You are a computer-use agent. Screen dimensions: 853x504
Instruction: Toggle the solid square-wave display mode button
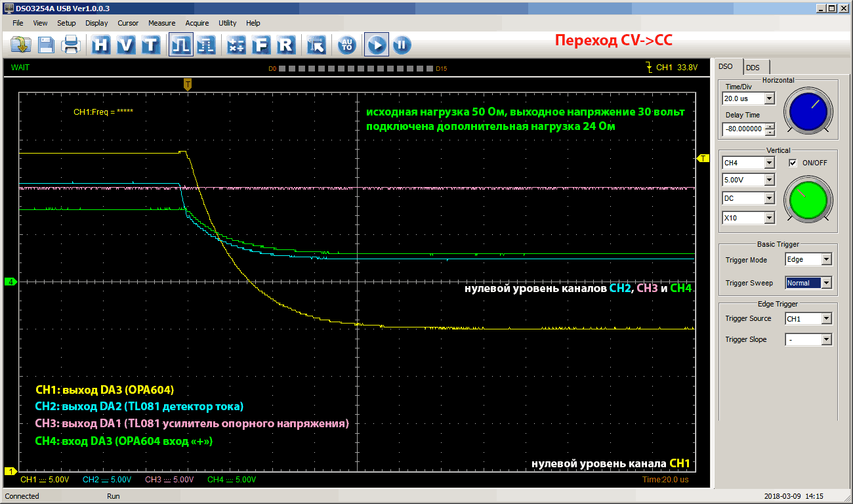tap(180, 45)
